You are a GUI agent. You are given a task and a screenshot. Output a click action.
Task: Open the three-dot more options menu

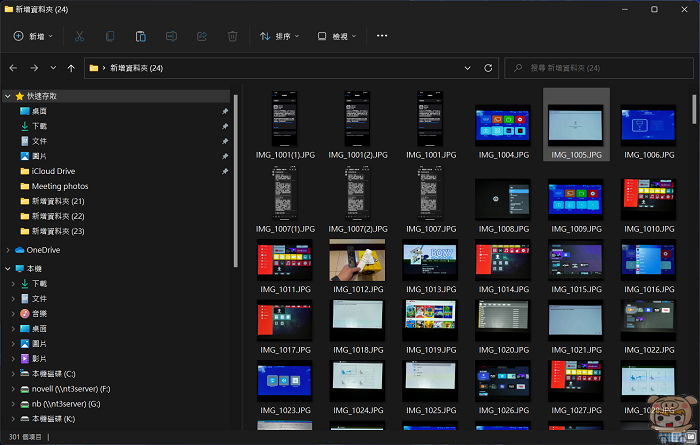point(381,36)
